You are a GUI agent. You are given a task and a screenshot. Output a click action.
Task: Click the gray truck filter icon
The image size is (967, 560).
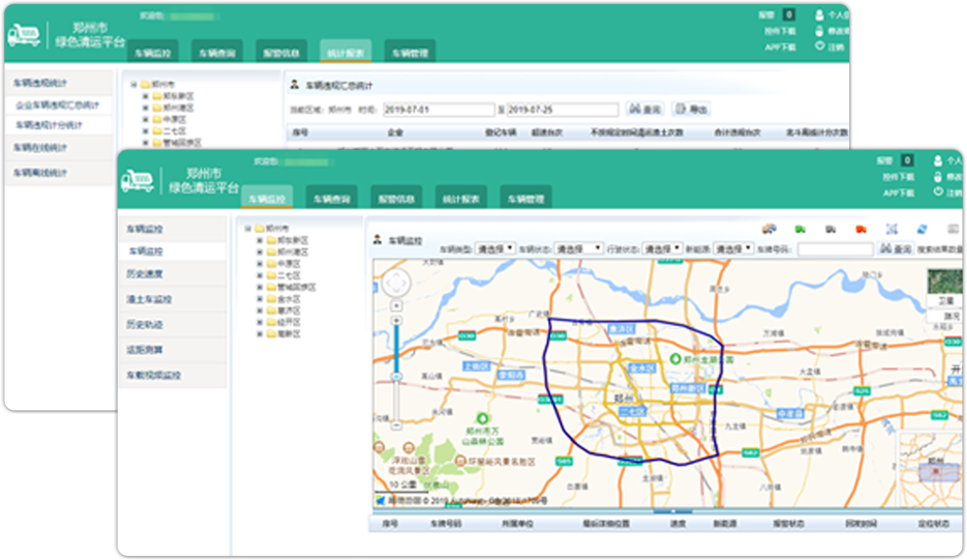point(830,229)
